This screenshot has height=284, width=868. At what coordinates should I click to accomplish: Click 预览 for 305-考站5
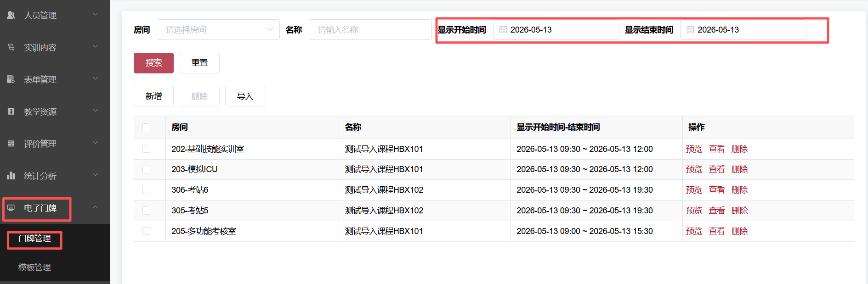tap(694, 211)
